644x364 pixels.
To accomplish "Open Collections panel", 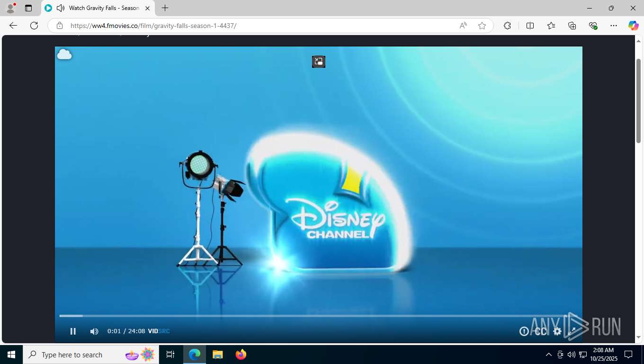I will [x=572, y=26].
